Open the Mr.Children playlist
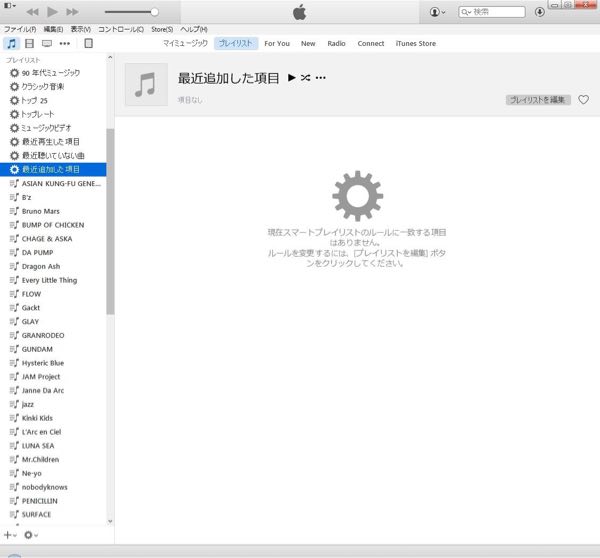The width and height of the screenshot is (600, 558). point(53,459)
